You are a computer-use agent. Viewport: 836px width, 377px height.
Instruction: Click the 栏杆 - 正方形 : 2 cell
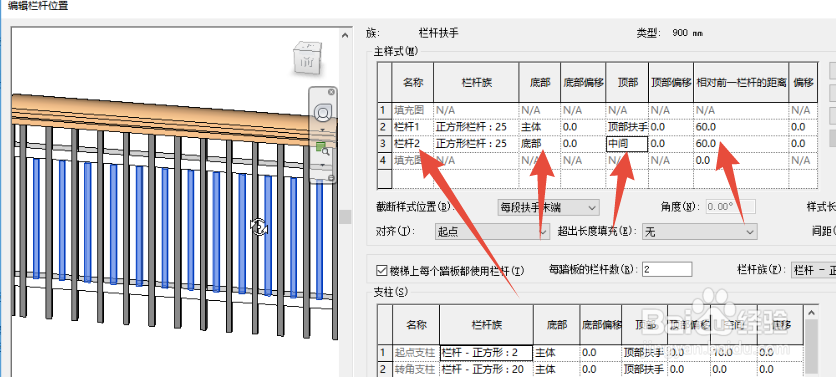[486, 352]
